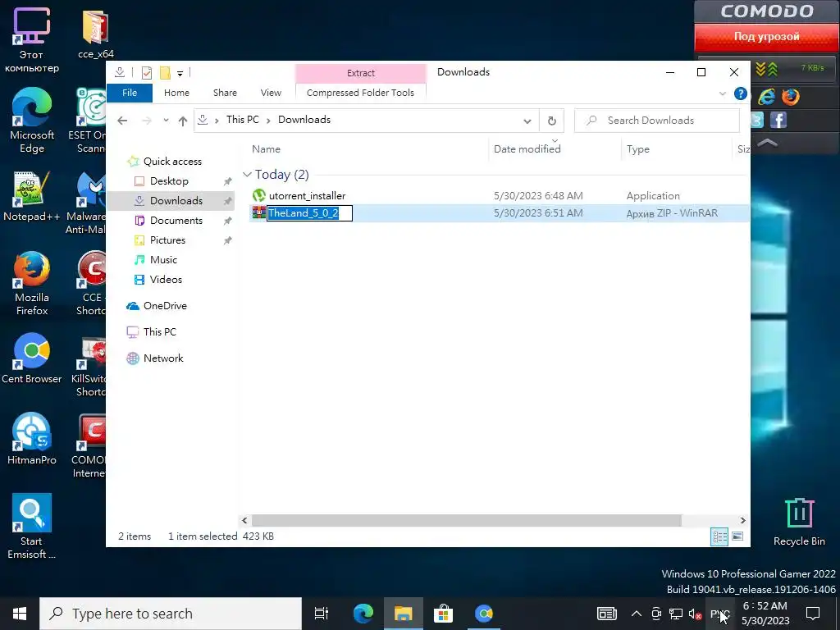Open the Share ribbon tab
Screen dimensions: 840x630
coord(225,93)
